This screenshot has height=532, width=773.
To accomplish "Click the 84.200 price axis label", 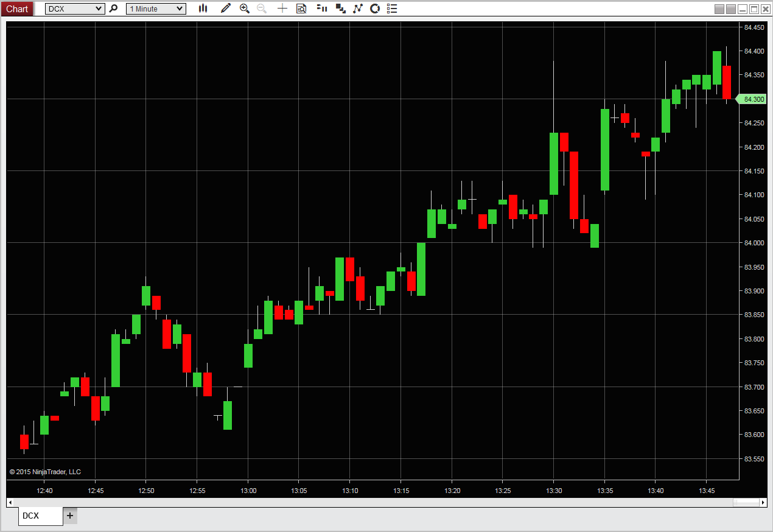I will click(x=754, y=147).
